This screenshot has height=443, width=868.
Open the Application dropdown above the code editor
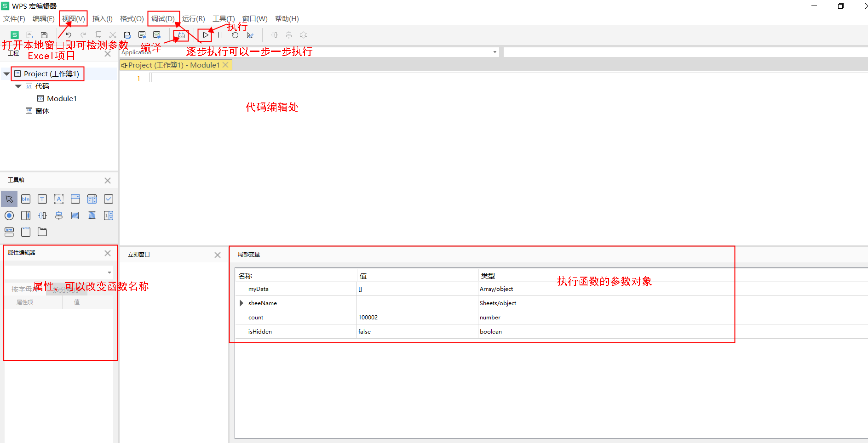click(494, 52)
